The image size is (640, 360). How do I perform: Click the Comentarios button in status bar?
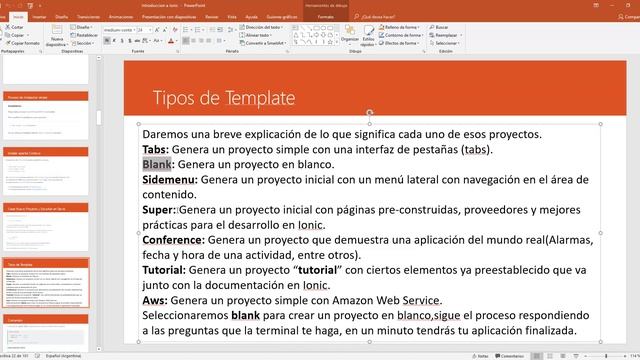[509, 356]
